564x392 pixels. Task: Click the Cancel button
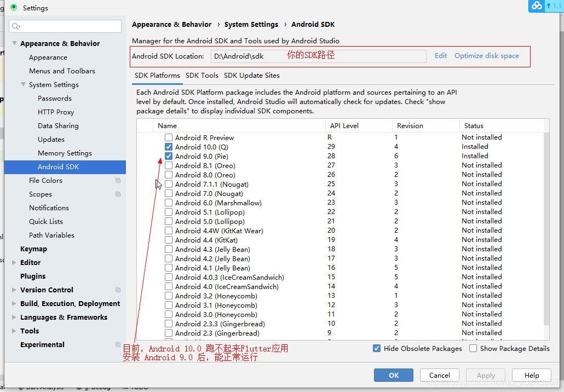[440, 375]
